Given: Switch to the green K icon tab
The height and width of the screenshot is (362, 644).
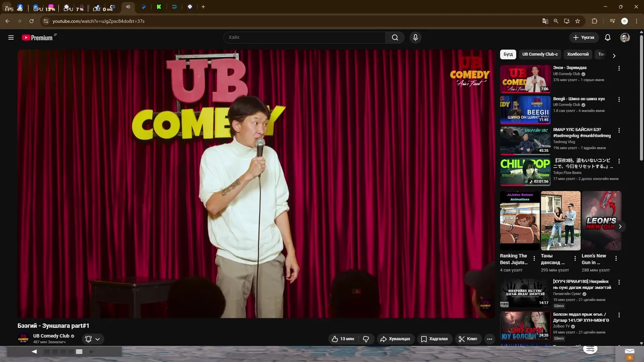Looking at the screenshot, I should tap(159, 7).
